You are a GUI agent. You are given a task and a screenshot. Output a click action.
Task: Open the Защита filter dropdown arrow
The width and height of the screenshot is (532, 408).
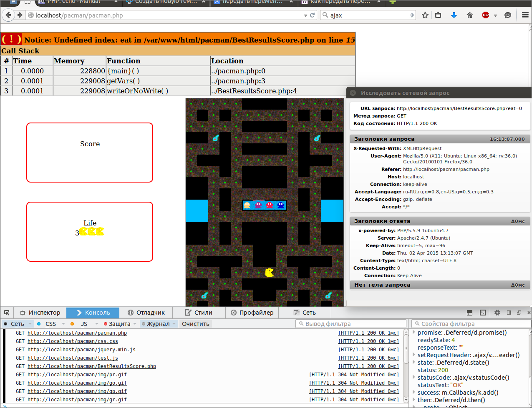pos(135,324)
